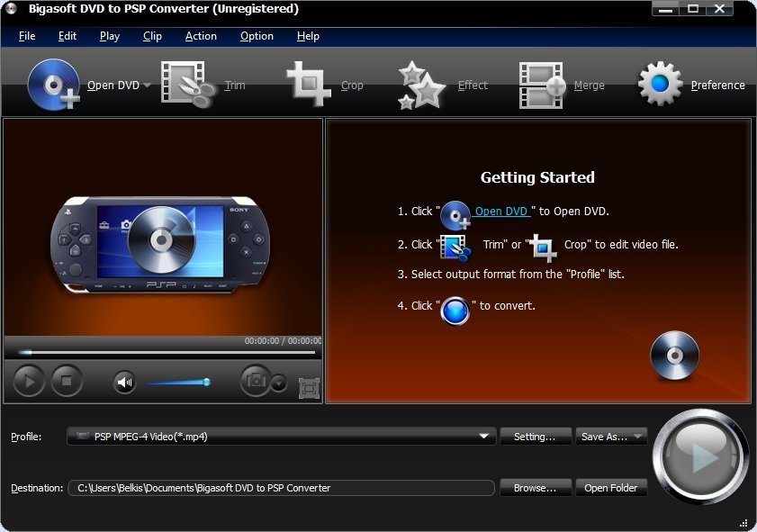Toggle full screen preview icon

pos(309,388)
